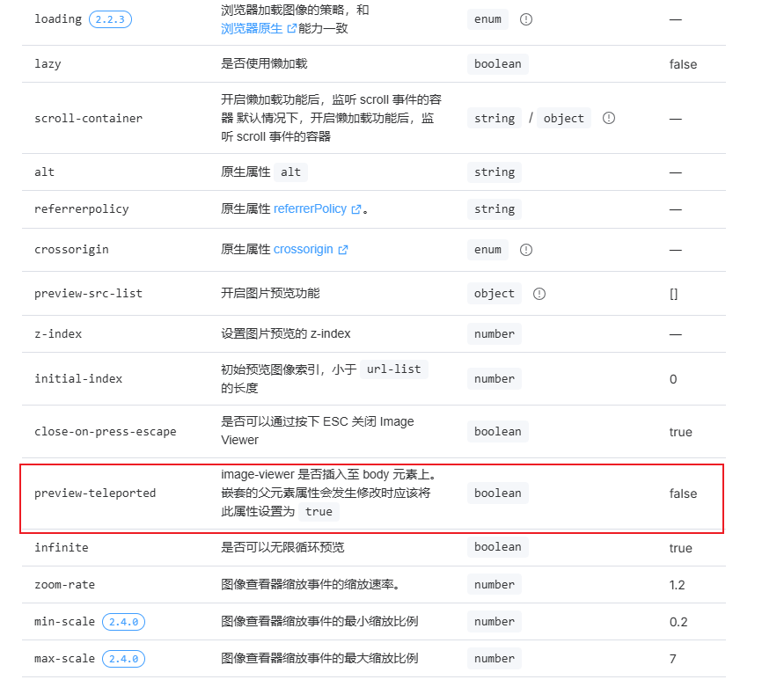The height and width of the screenshot is (687, 784).
Task: Click the object type tag for scroll-container
Action: pyautogui.click(x=563, y=118)
